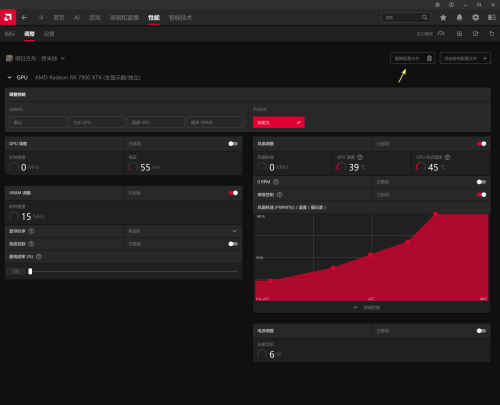Enable the VRAM advanced control toggle
Screen dimensions: 500x405
(233, 244)
